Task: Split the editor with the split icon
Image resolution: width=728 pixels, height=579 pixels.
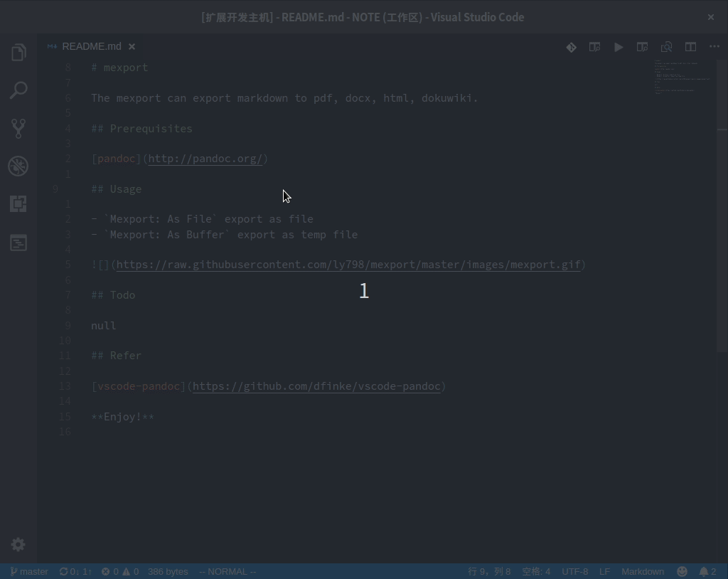Action: click(x=690, y=47)
